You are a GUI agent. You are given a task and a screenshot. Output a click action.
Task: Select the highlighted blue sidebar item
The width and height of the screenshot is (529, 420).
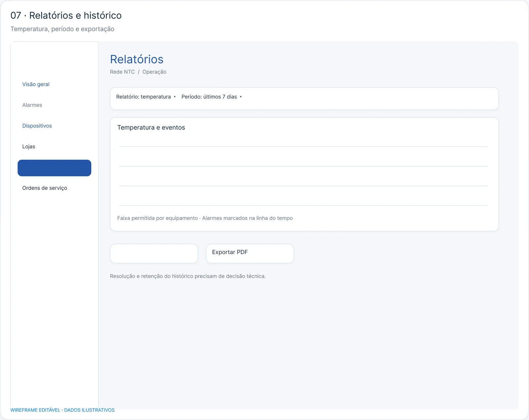click(54, 168)
